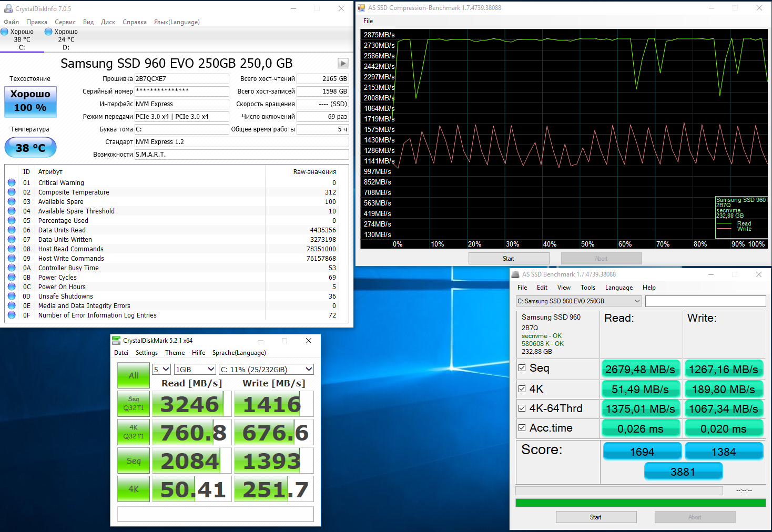
Task: Run the Seq Q32T1 test
Action: (x=134, y=404)
